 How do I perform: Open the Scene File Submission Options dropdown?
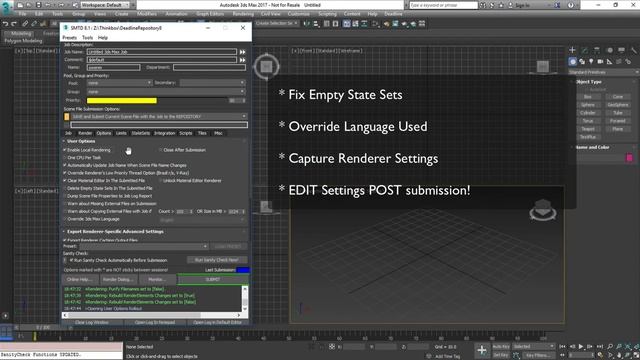tap(159, 116)
